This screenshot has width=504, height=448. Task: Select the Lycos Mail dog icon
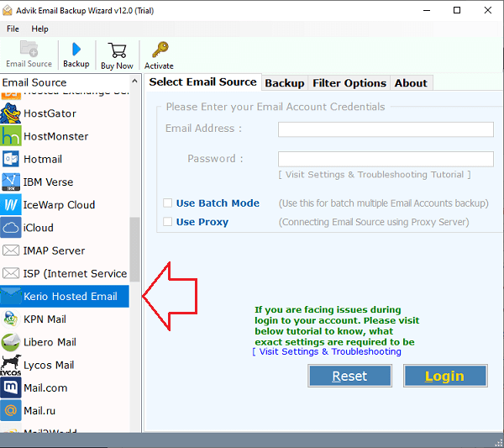pyautogui.click(x=11, y=365)
